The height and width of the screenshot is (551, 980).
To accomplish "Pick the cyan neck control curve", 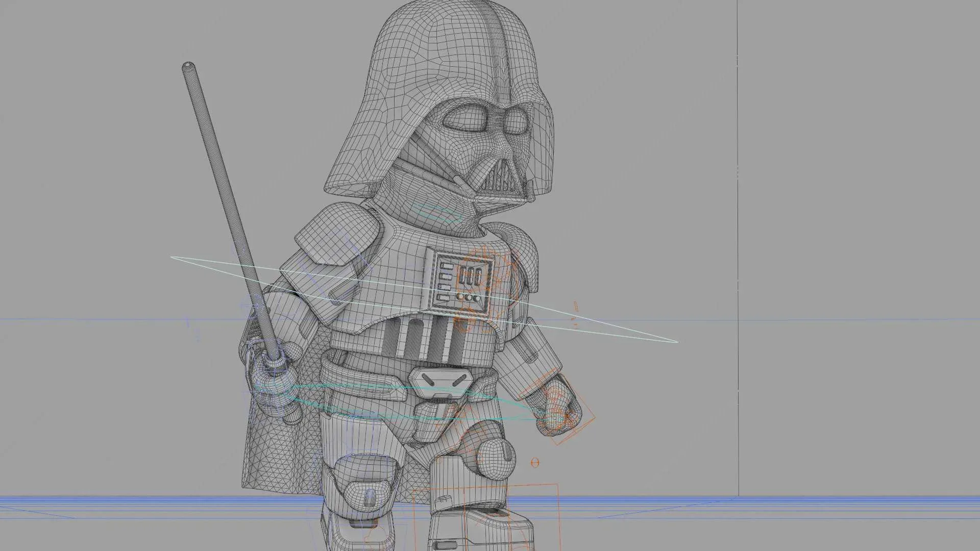I will click(438, 213).
